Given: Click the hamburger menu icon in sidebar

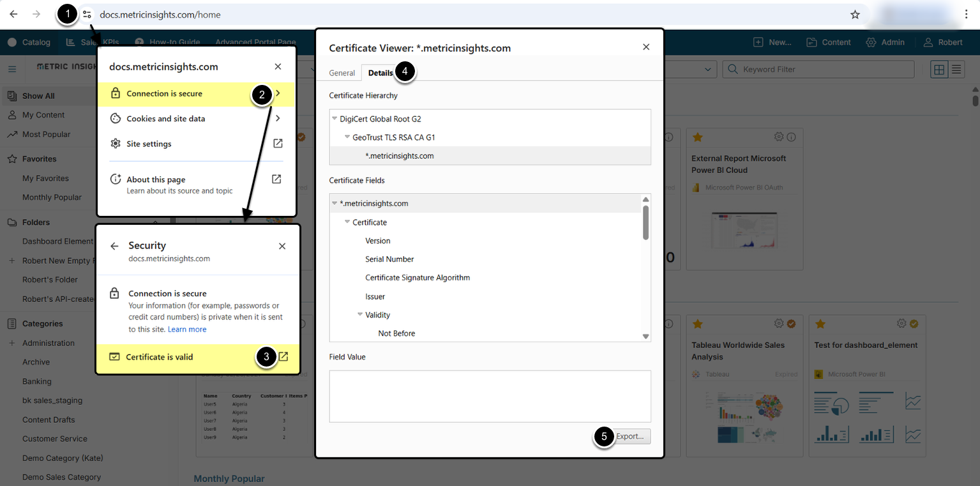Looking at the screenshot, I should pyautogui.click(x=12, y=70).
